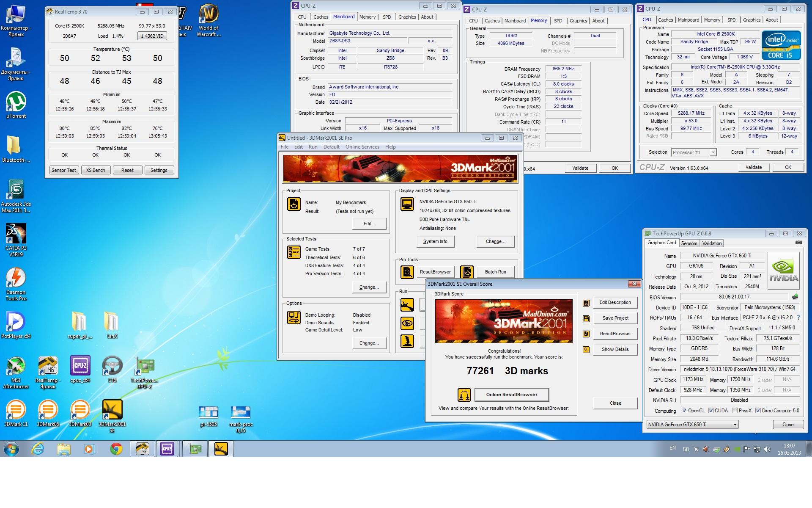This screenshot has width=812, height=508.
Task: Open the World of Warcraft shortcut
Action: click(x=208, y=20)
